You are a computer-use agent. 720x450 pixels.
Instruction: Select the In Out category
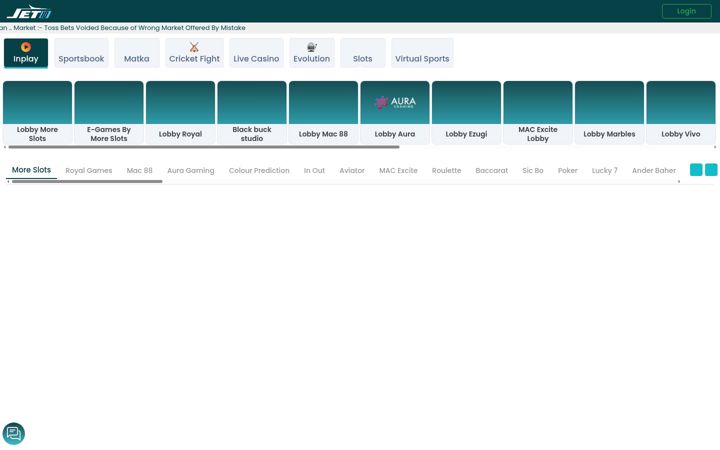(314, 170)
